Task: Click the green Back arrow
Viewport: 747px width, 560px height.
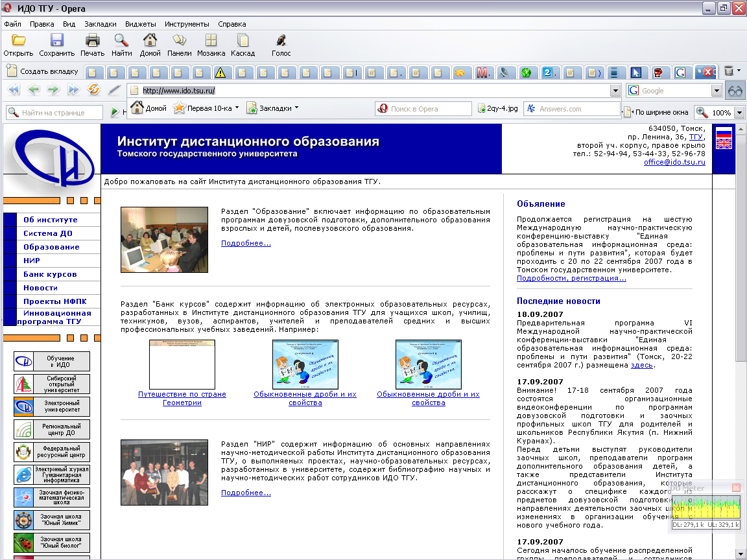Action: [33, 89]
